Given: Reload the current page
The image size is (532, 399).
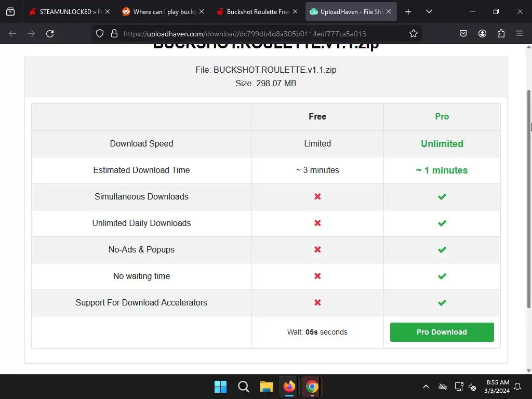Looking at the screenshot, I should coord(50,34).
